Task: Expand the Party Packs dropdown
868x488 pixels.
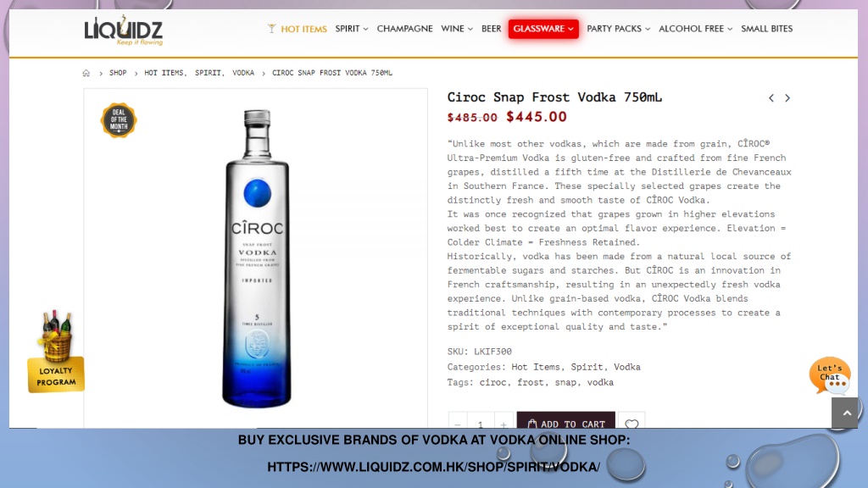Action: click(x=618, y=29)
